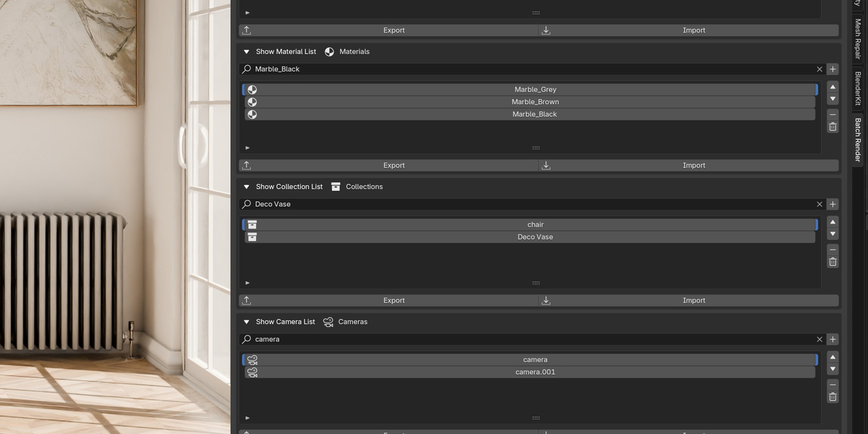868x434 pixels.
Task: Click Export above the Show Material List header
Action: coord(389,30)
